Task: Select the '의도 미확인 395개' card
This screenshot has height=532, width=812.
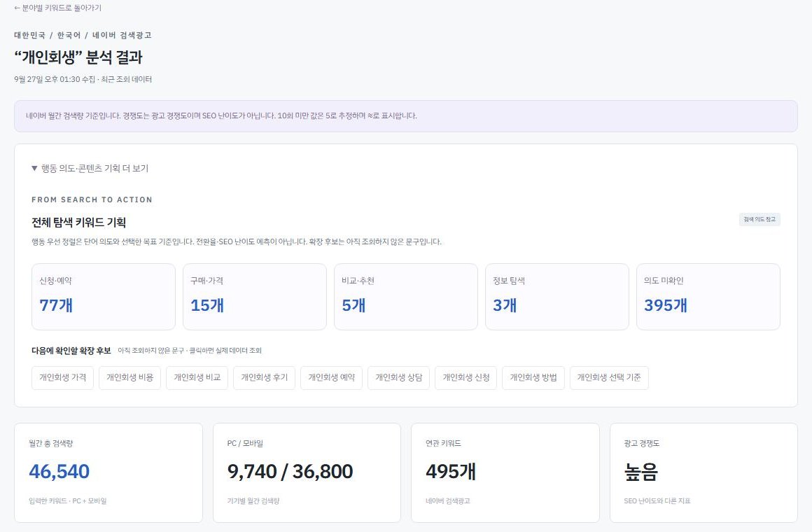Action: [708, 297]
